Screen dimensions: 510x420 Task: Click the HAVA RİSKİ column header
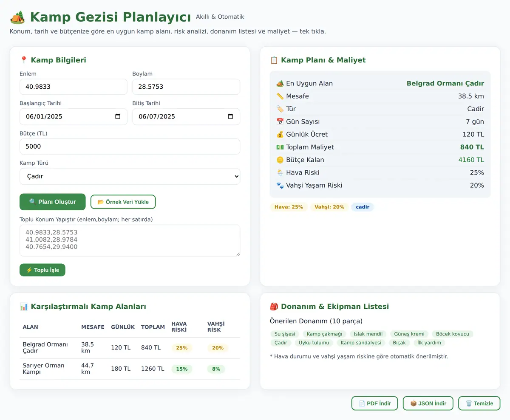[179, 327]
